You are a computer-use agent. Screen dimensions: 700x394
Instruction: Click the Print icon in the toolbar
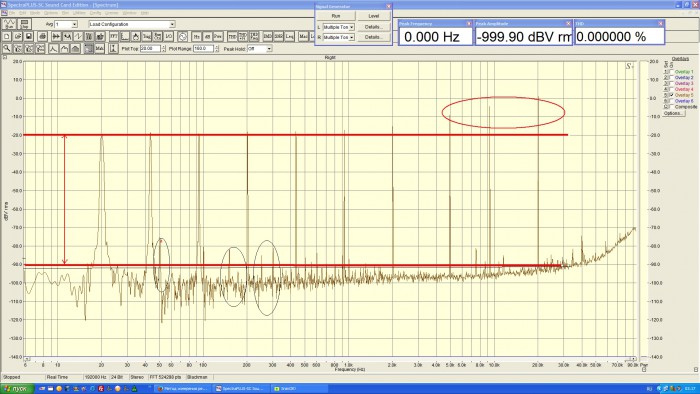tap(42, 36)
